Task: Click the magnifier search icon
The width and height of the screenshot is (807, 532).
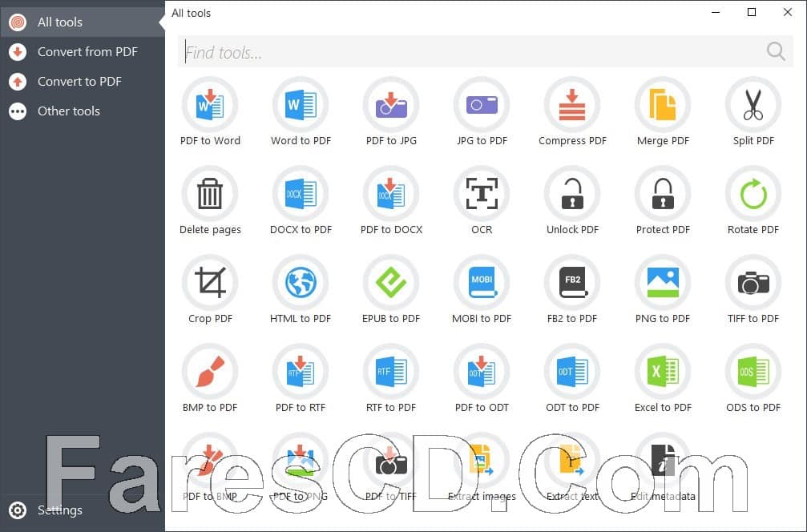Action: coord(776,51)
